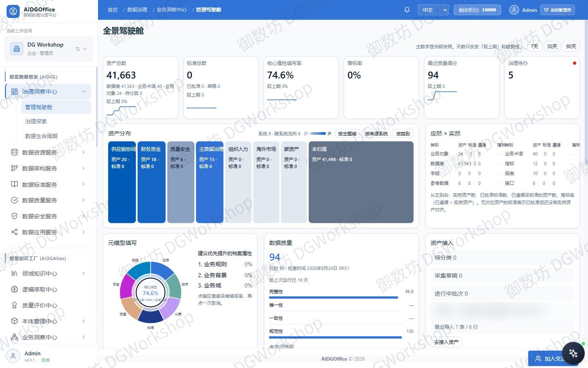Image resolution: width=588 pixels, height=368 pixels.
Task: Click 进行中批次 0 entry
Action: [x=502, y=294]
